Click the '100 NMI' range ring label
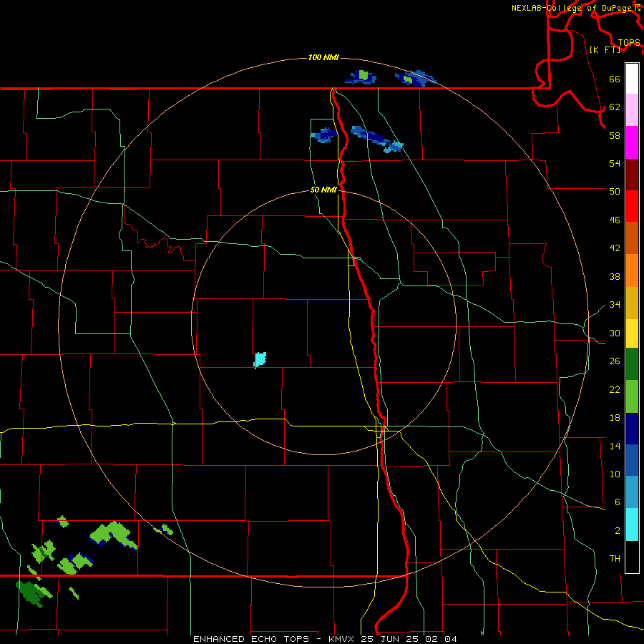This screenshot has width=644, height=644. (x=323, y=57)
